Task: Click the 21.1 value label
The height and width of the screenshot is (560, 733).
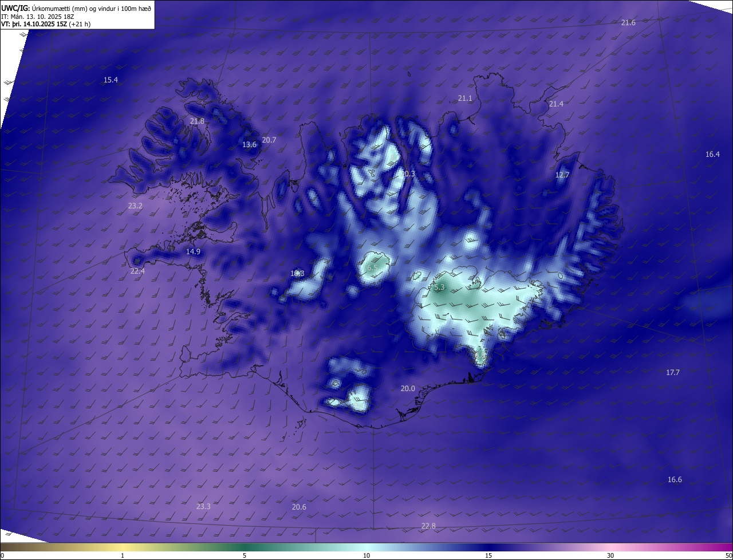Action: click(465, 98)
